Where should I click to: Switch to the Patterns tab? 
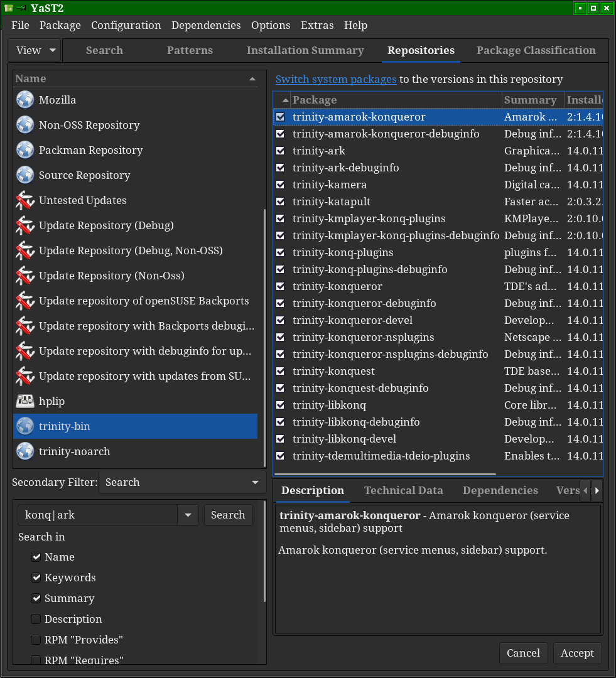[x=190, y=50]
